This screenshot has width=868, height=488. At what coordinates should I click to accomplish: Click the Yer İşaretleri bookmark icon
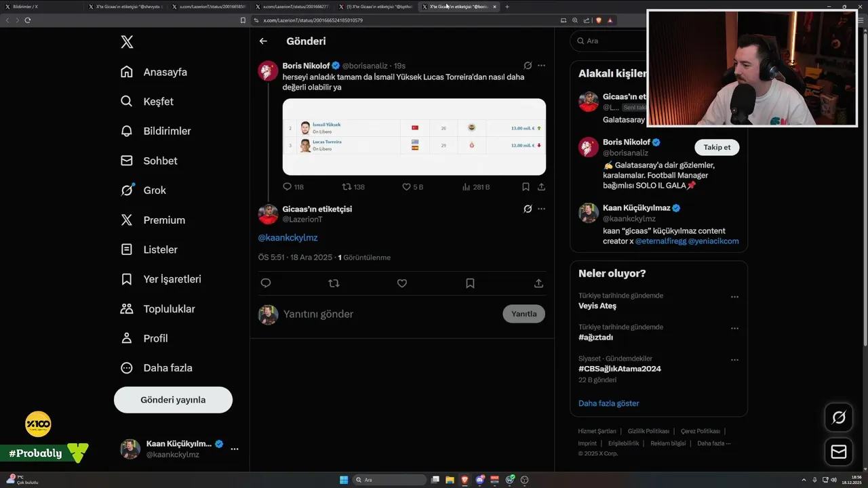click(127, 279)
